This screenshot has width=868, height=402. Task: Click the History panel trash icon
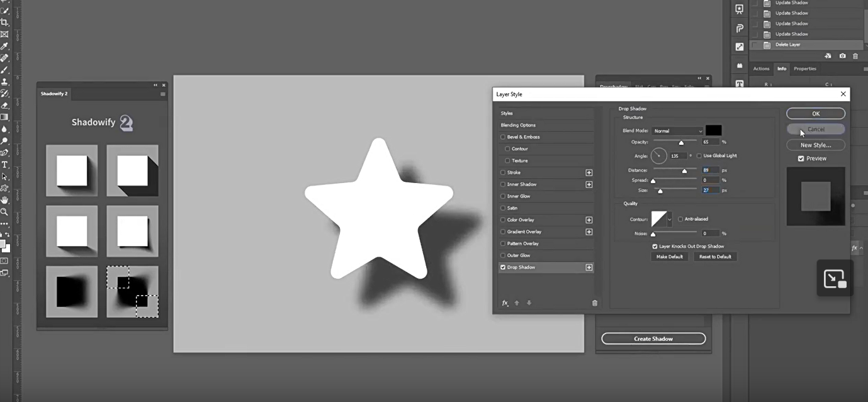click(x=855, y=56)
